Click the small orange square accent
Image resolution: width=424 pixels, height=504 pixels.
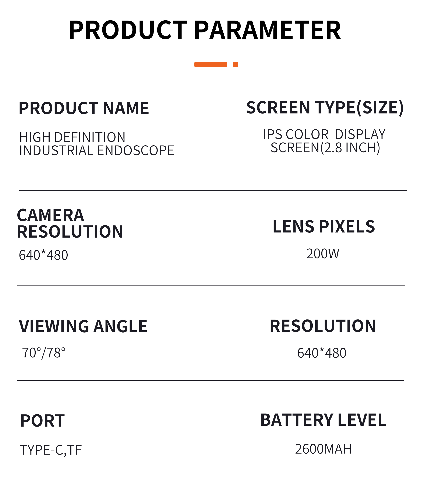click(x=236, y=64)
